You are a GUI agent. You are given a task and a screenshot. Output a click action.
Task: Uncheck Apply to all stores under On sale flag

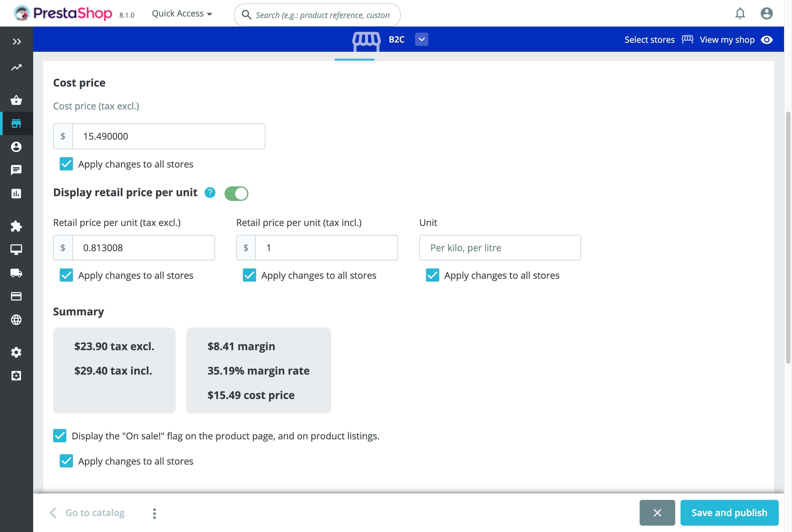tap(66, 461)
